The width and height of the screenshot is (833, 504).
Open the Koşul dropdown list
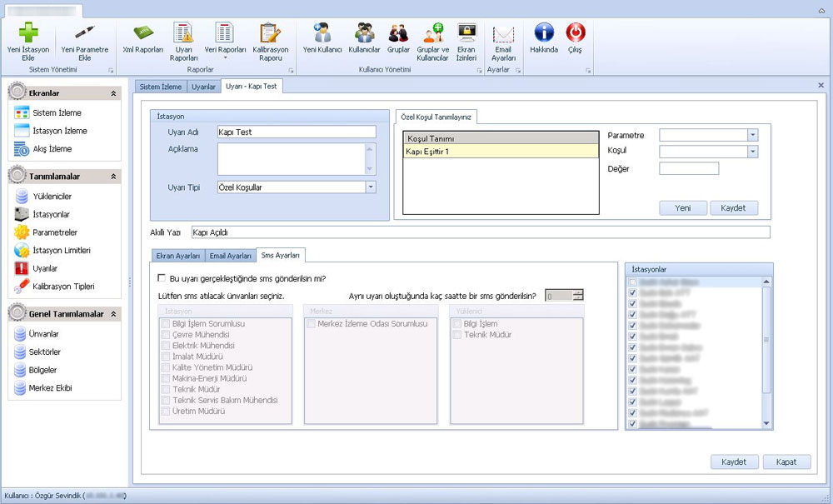[752, 152]
